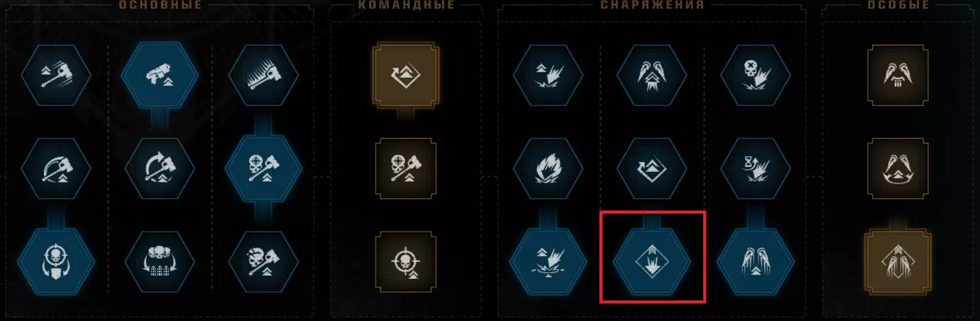
Task: Choose the three skulls perk
Action: 159,262
